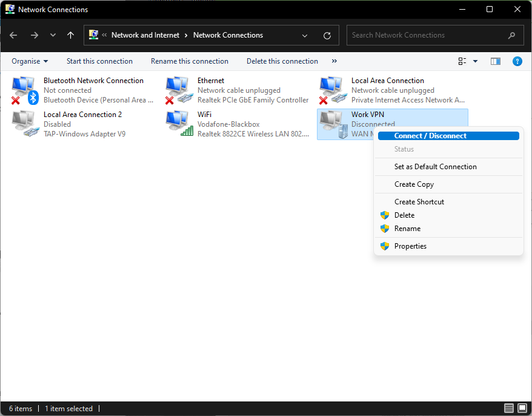Select the Local Area Connection icon
532x416 pixels.
[x=333, y=90]
